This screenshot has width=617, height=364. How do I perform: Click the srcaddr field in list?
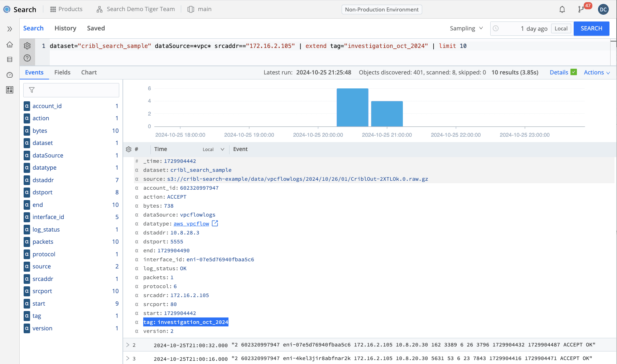(x=43, y=279)
